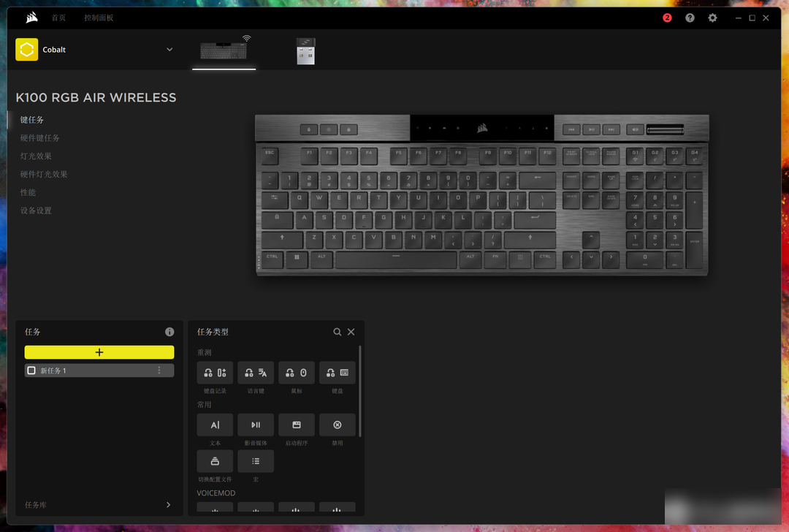Select the F12 key on the keyboard
Viewport: 789px width, 532px height.
pyautogui.click(x=547, y=156)
